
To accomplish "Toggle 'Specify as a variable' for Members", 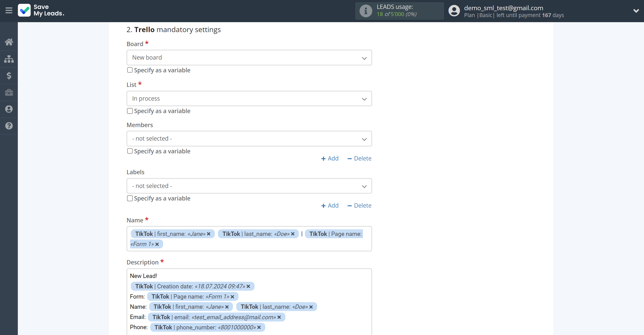I will pos(130,151).
